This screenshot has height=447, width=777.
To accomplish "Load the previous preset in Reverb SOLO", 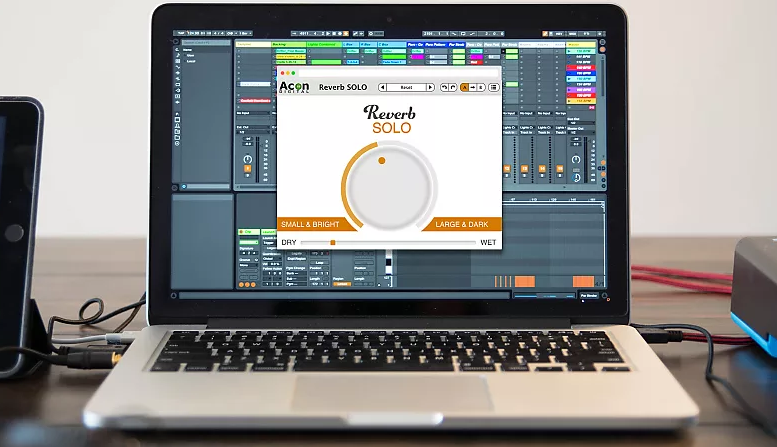I will click(382, 87).
